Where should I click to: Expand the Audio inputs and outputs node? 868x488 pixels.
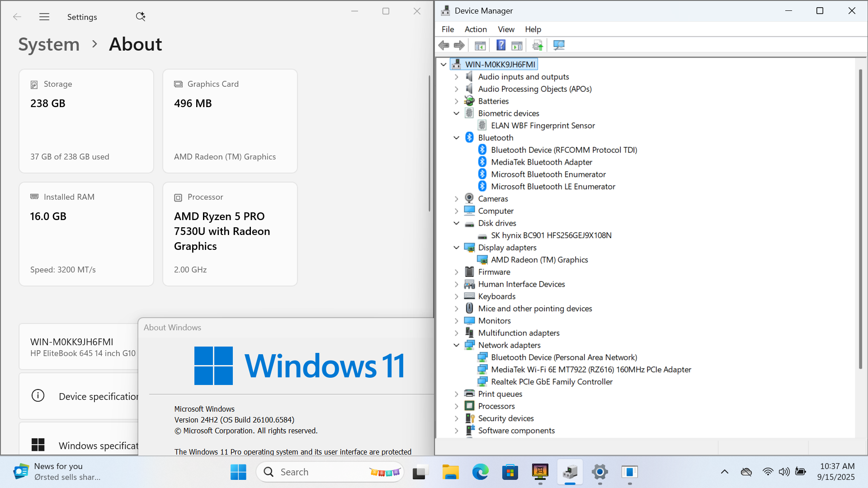(456, 77)
